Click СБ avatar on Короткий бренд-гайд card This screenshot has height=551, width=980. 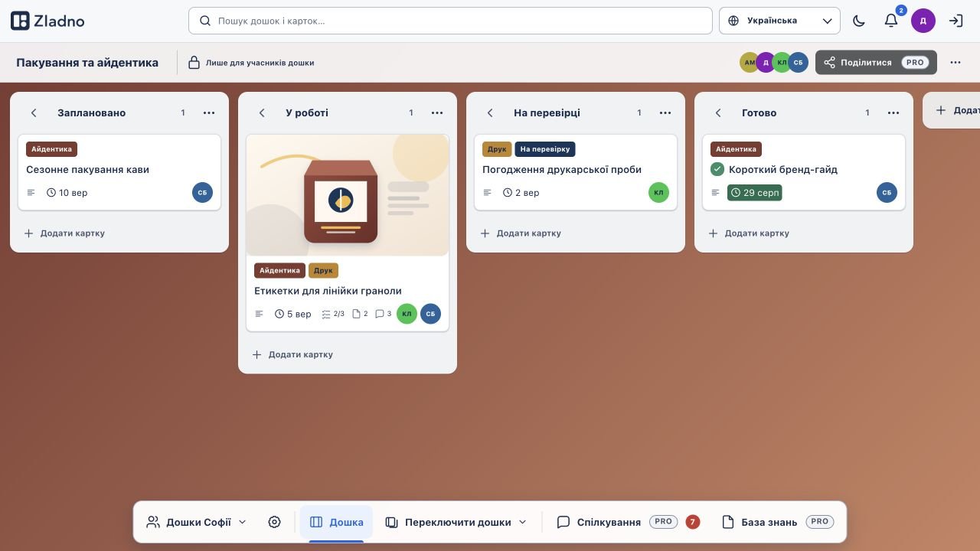[x=887, y=193]
